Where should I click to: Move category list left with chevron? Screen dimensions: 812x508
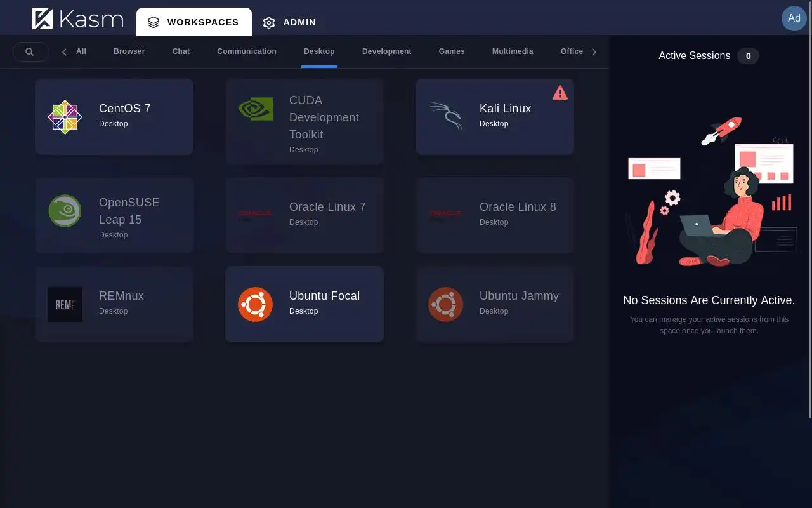pos(64,52)
